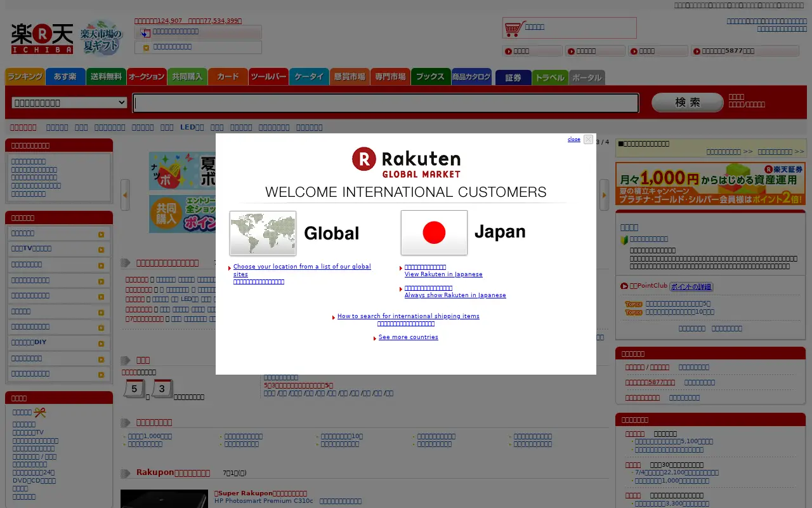Click the button right of PointClub
This screenshot has width=812, height=508.
(691, 287)
